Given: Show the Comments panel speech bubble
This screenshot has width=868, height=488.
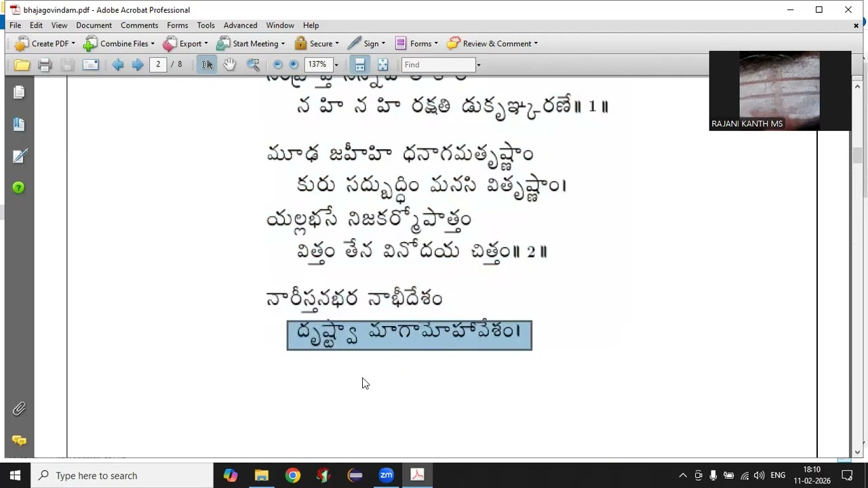Looking at the screenshot, I should (x=19, y=441).
